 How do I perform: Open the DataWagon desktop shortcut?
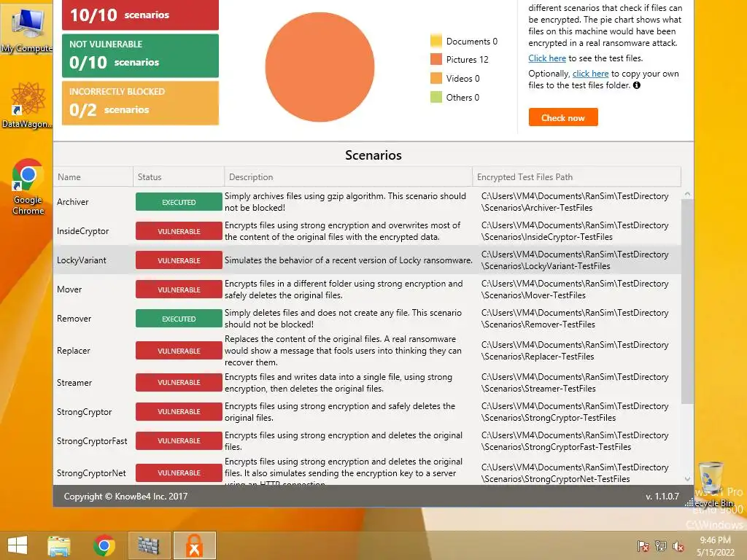click(x=26, y=105)
